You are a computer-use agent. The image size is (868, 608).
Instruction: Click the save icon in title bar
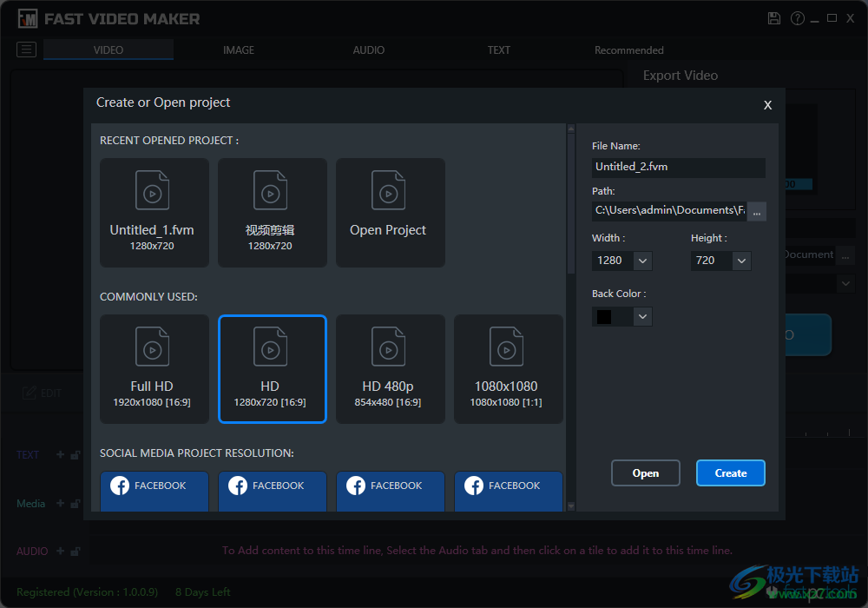point(774,18)
